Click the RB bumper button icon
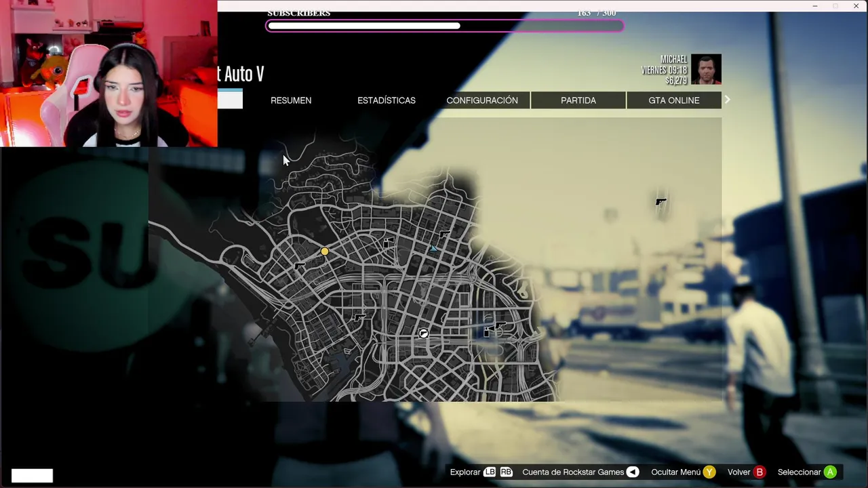 (x=506, y=472)
